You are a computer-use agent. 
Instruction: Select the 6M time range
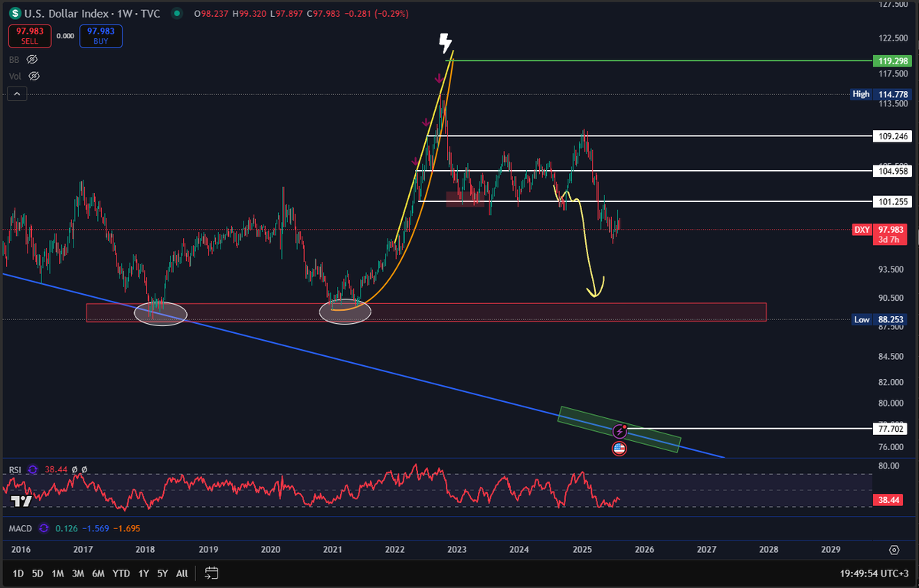[99, 573]
